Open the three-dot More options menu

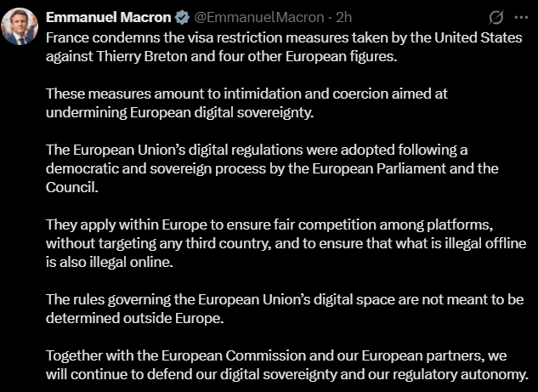coord(522,17)
